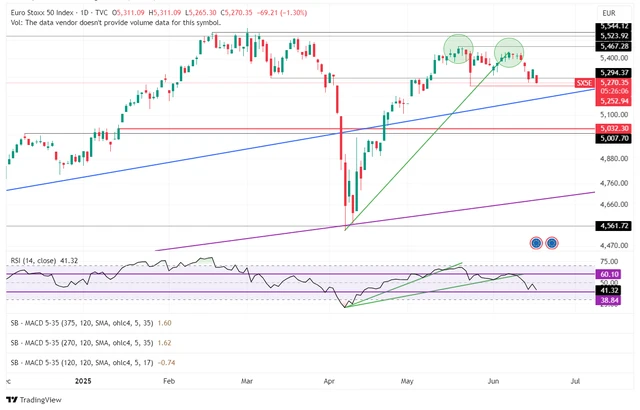This screenshot has height=410, width=640.
Task: Click the Euro Stoxx 50 Index symbol title
Action: point(43,13)
